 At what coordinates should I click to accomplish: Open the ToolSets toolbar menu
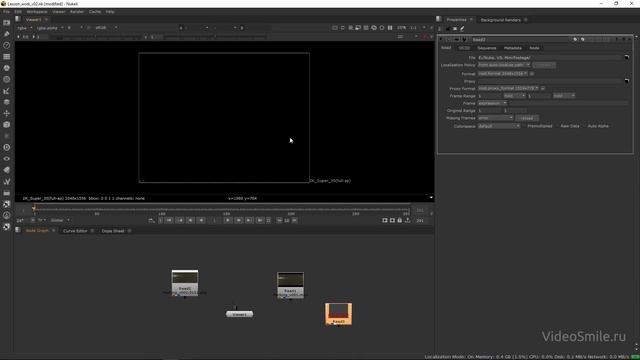7,181
